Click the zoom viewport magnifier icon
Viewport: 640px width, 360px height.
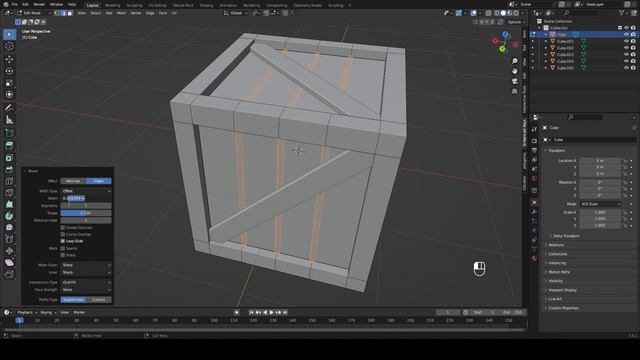(x=515, y=61)
